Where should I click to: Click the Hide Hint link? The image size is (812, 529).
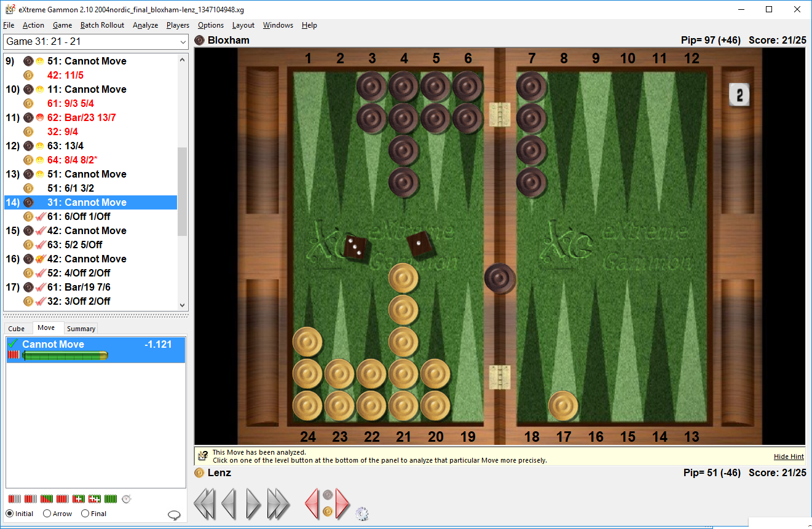[x=788, y=457]
